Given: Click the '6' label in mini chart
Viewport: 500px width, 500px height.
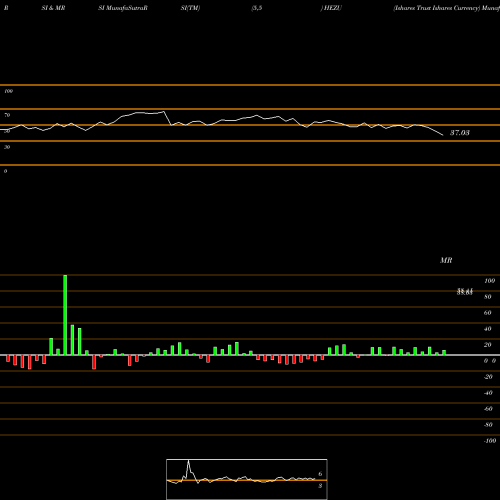Looking at the screenshot, I should [320, 474].
